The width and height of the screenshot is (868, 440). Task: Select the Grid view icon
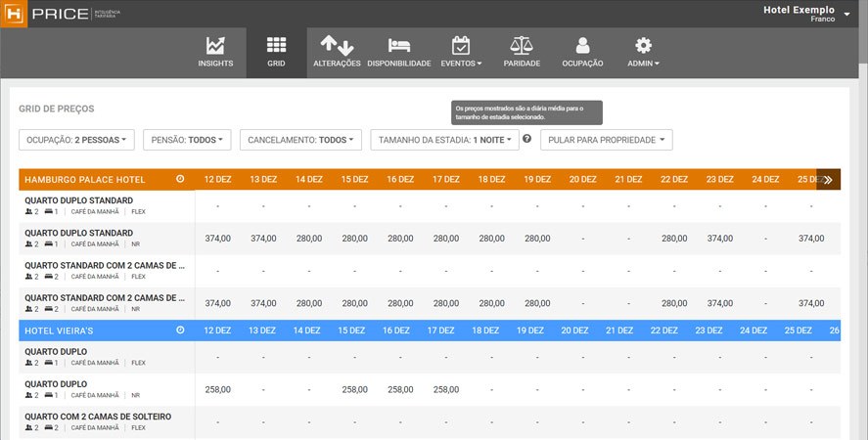276,46
